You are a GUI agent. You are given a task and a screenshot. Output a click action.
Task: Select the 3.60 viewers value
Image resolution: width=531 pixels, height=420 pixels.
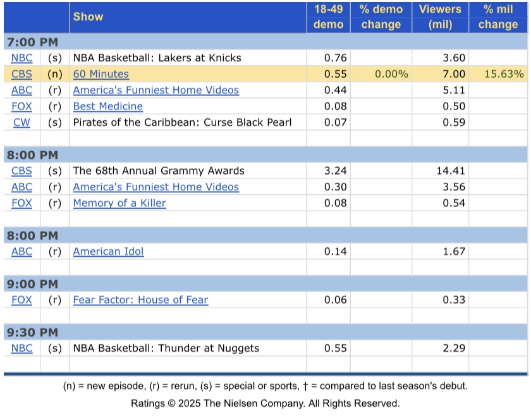coord(454,58)
